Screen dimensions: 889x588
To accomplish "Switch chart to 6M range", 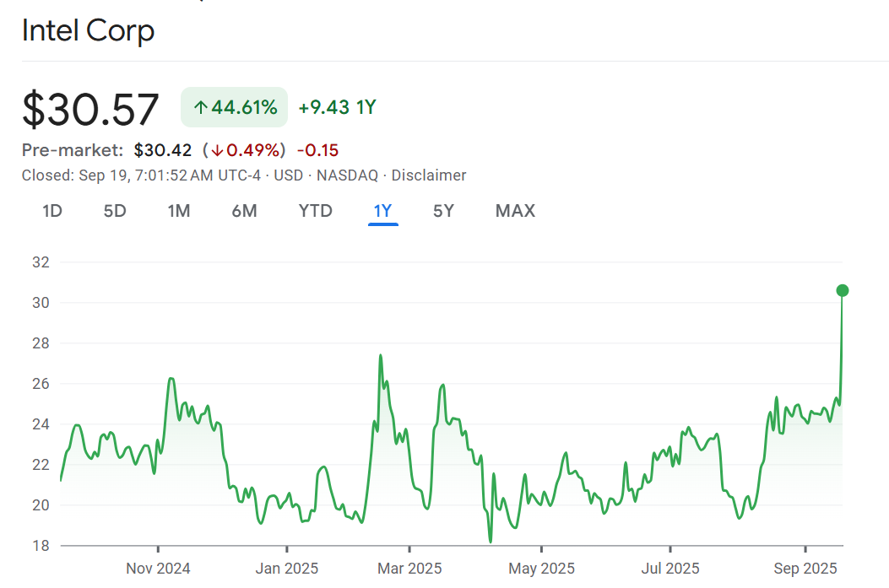I will [244, 211].
